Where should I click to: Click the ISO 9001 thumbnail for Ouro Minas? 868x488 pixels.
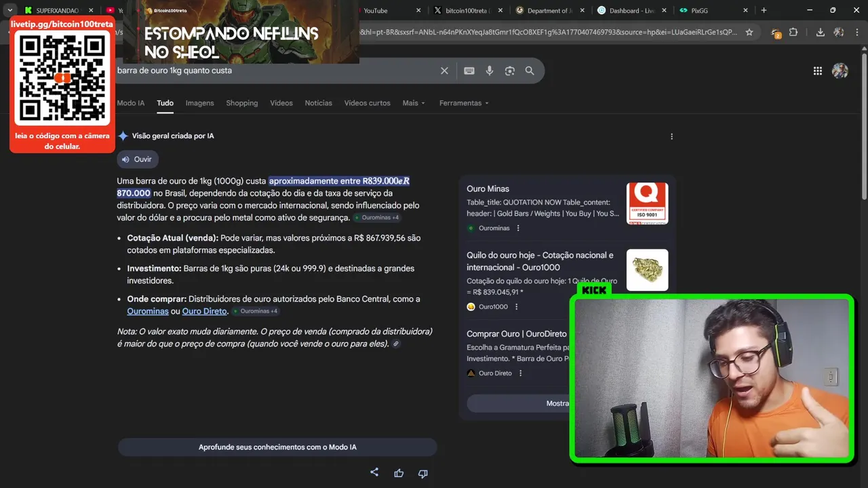pos(647,203)
